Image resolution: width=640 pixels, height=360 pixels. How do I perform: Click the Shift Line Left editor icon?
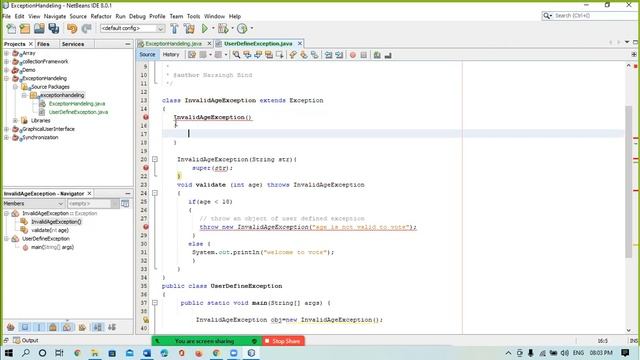pyautogui.click(x=329, y=55)
